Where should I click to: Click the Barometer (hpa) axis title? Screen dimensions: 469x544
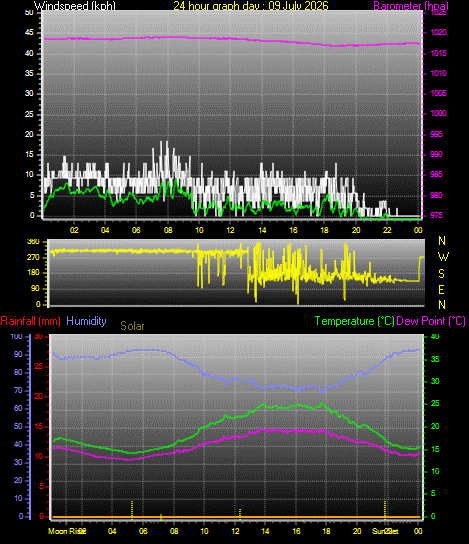[411, 6]
